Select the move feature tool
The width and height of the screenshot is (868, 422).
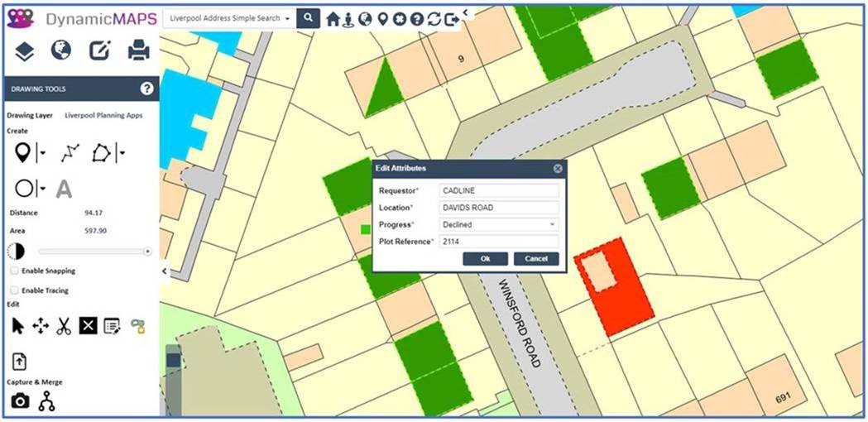tap(41, 326)
